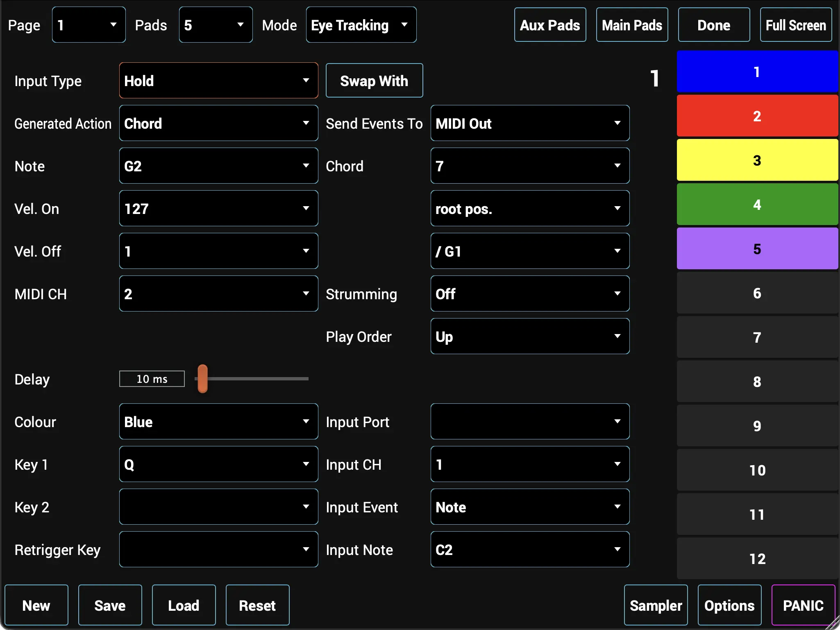
Task: Change the Note from G2
Action: [x=218, y=166]
